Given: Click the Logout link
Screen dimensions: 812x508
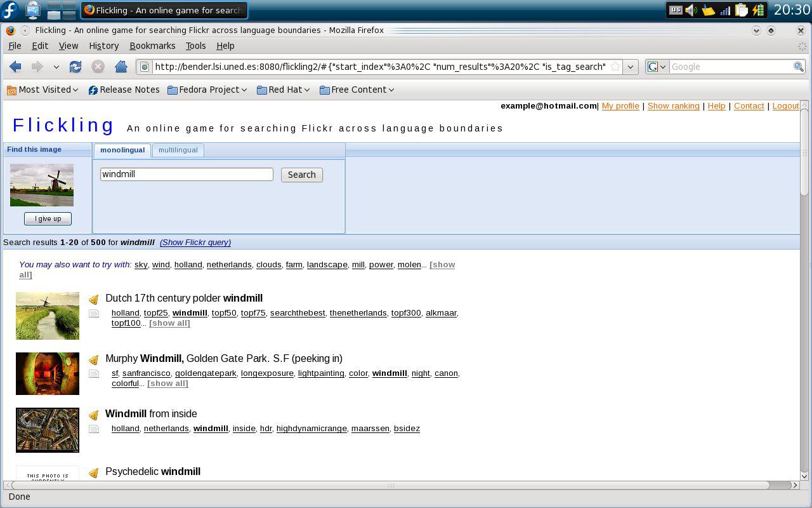Looking at the screenshot, I should point(785,106).
